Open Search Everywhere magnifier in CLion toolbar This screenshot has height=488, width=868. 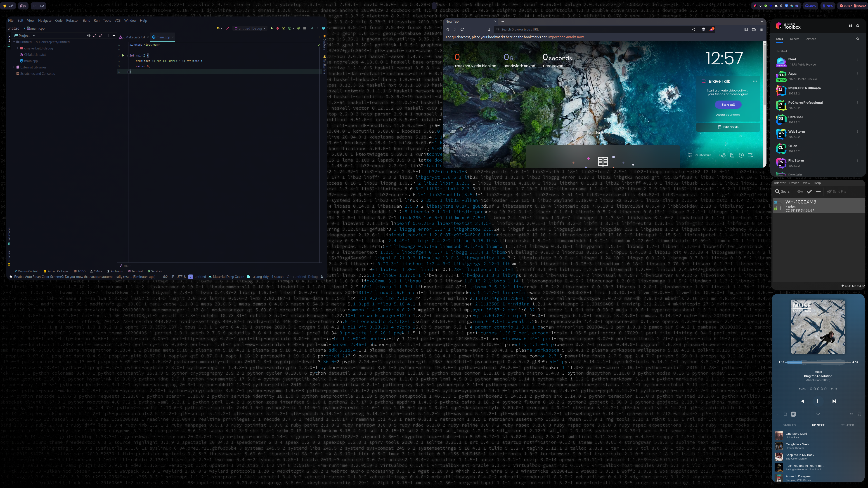tap(312, 28)
